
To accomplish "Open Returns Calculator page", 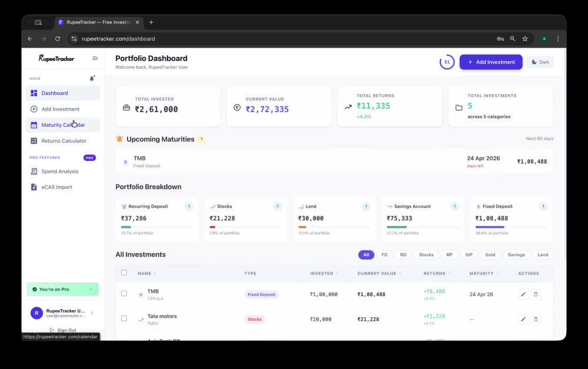I will click(63, 141).
